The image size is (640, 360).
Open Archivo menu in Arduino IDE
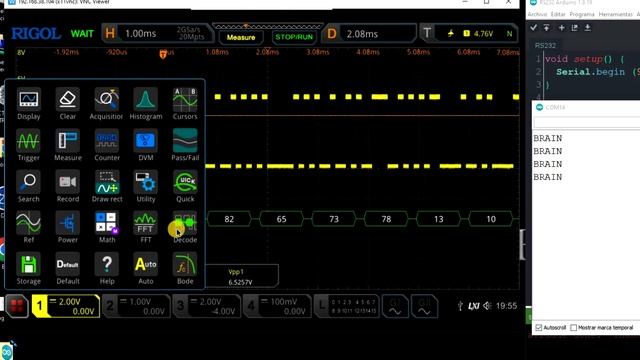pos(537,14)
